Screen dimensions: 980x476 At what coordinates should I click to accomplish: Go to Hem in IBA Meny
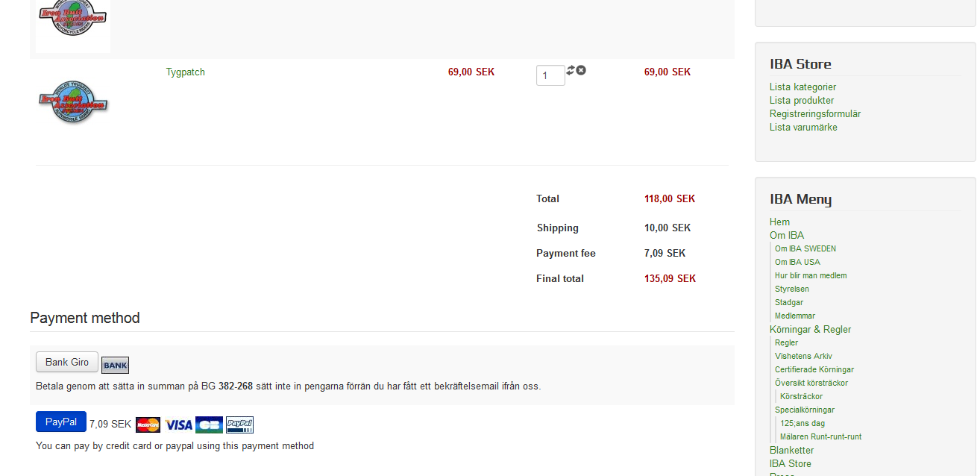pyautogui.click(x=779, y=222)
